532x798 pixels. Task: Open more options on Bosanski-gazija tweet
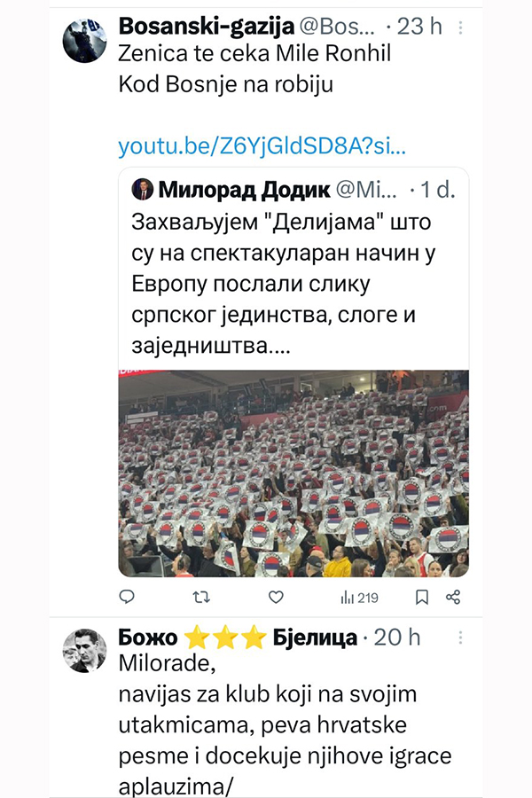pyautogui.click(x=460, y=27)
